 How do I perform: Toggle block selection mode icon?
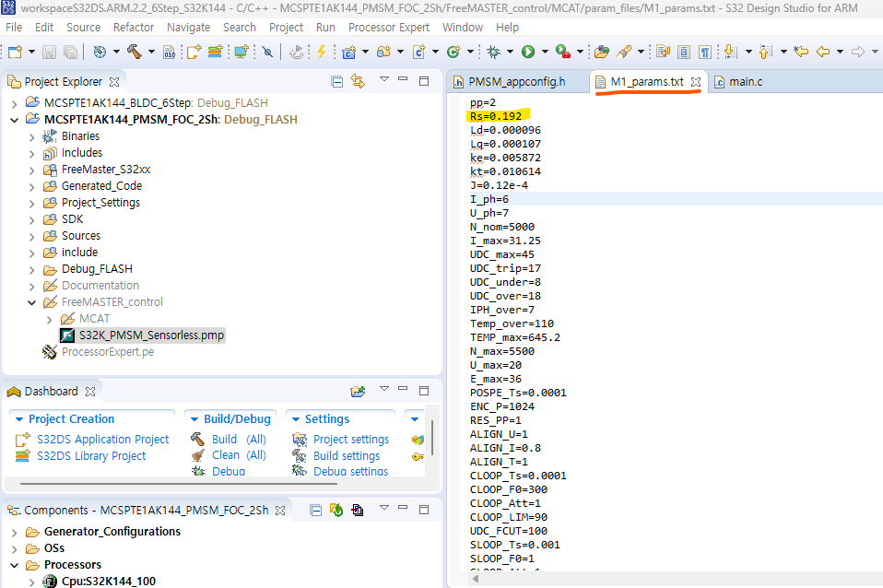[x=684, y=52]
